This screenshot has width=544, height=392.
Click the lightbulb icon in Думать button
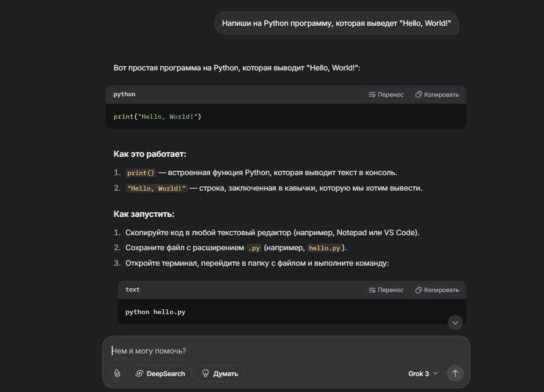click(x=205, y=373)
